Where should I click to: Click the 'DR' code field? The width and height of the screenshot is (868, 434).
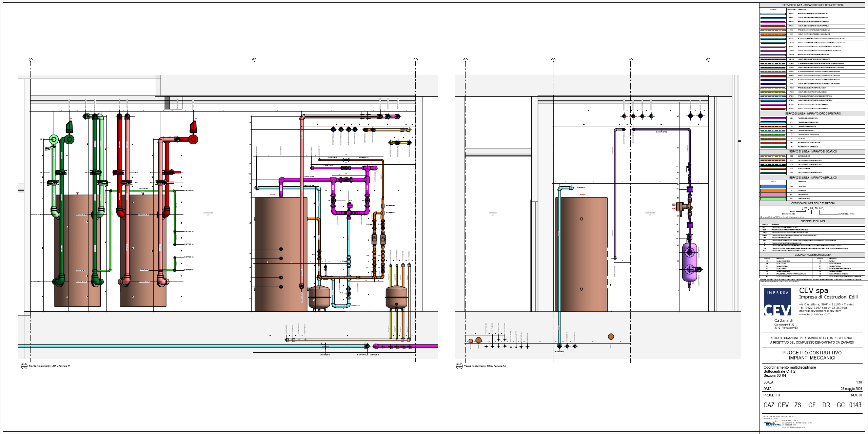[x=826, y=405]
